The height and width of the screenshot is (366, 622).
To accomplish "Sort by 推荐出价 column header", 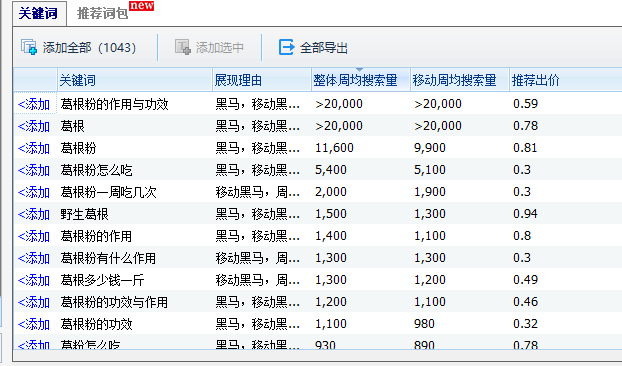I will pyautogui.click(x=566, y=80).
